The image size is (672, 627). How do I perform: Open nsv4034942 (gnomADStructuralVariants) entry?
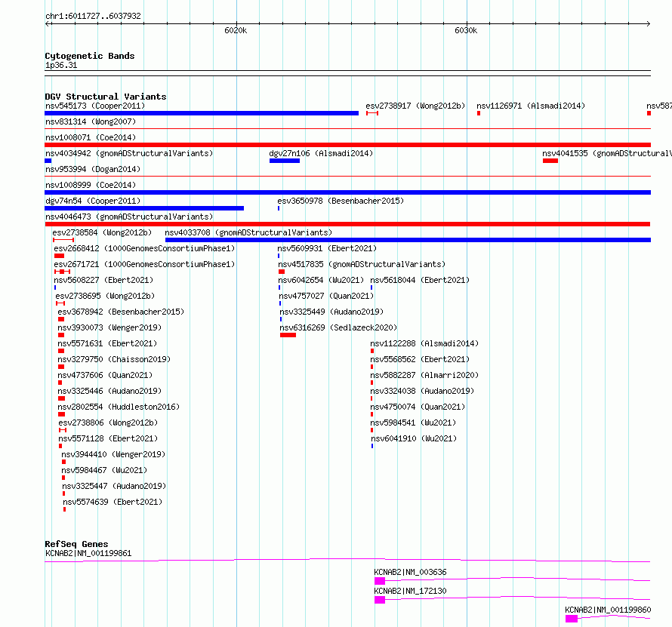coord(129,153)
